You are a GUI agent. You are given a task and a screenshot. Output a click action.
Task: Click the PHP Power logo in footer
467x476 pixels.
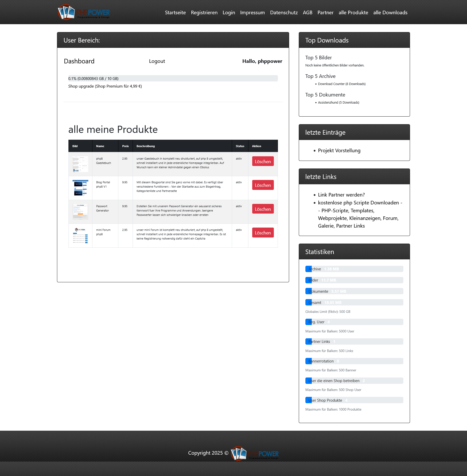click(x=254, y=453)
